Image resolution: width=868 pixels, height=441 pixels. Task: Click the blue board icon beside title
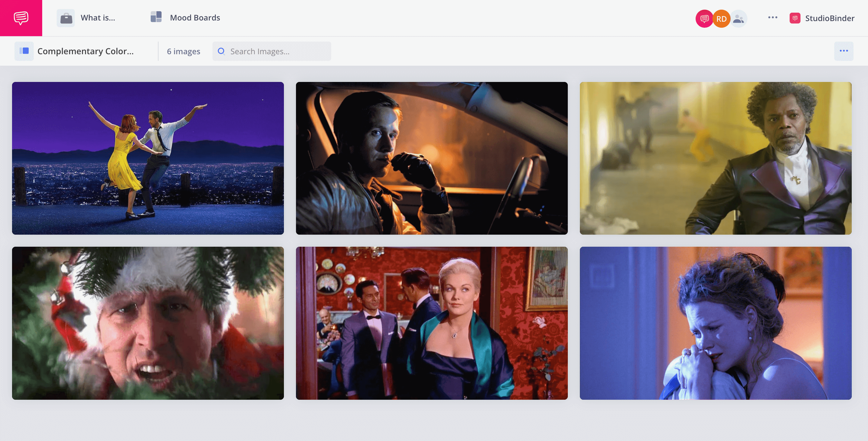point(24,51)
